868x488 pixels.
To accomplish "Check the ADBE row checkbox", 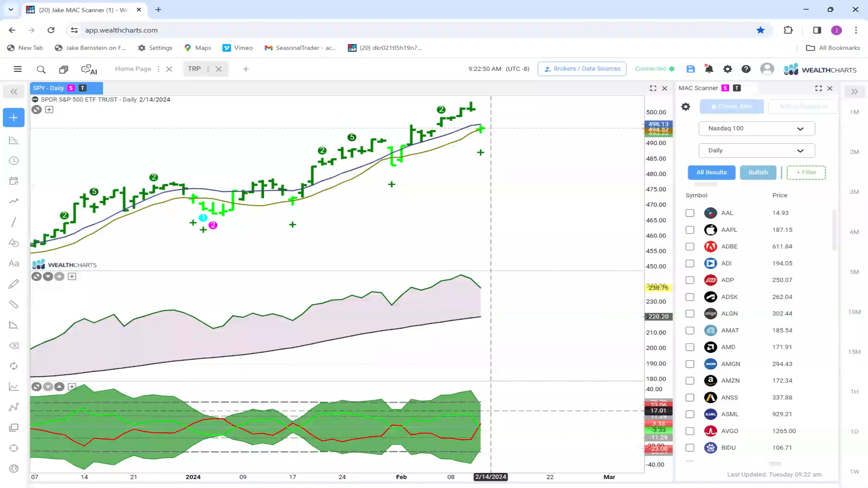I will click(x=689, y=247).
